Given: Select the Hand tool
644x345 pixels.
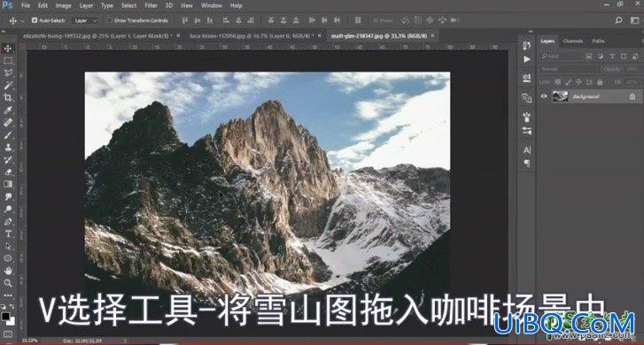Looking at the screenshot, I should click(x=8, y=271).
